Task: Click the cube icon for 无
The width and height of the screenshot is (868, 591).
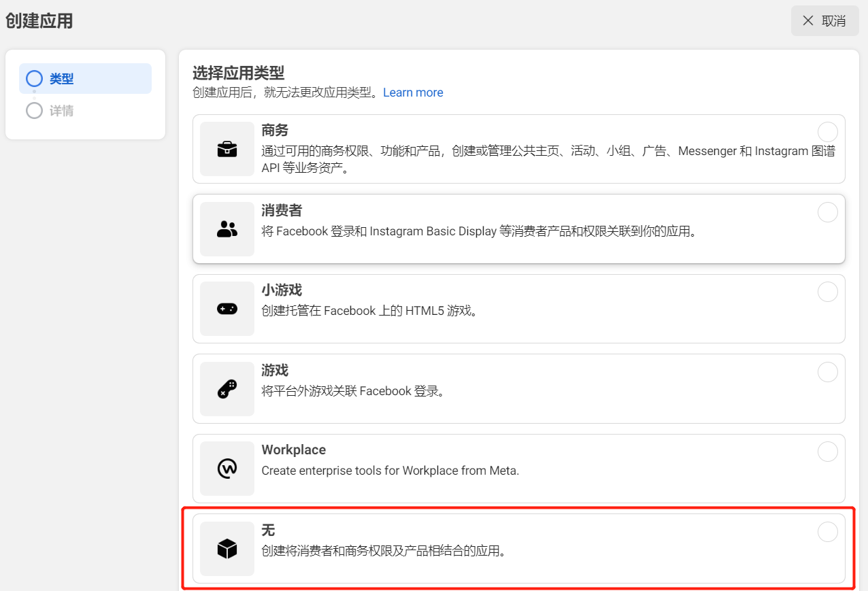Action: coord(227,549)
